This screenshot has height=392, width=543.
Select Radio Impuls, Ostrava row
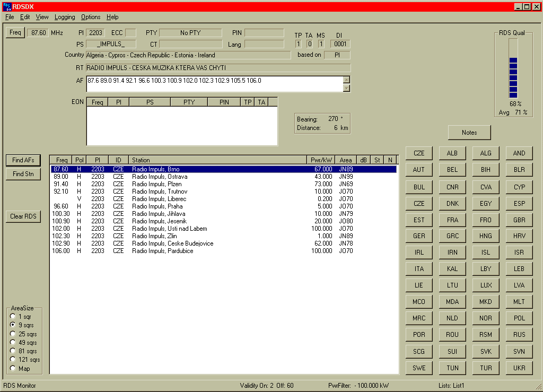click(x=223, y=177)
